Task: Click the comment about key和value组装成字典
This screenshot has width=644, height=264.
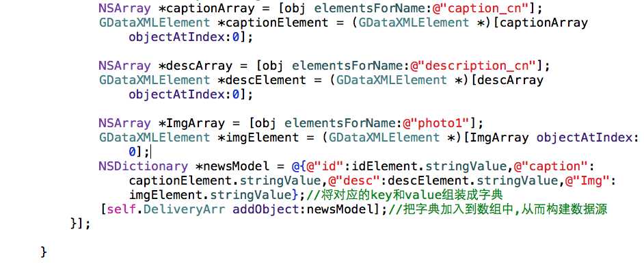Action: [x=404, y=195]
